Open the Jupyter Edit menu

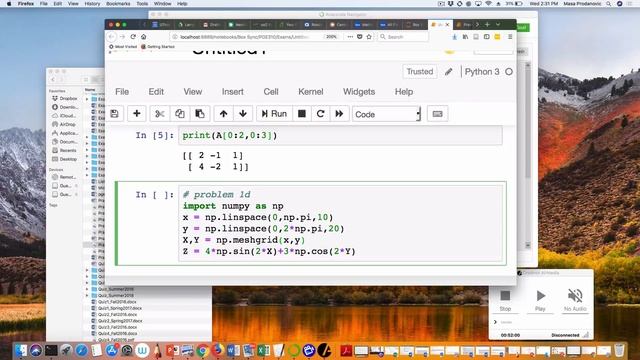156,92
